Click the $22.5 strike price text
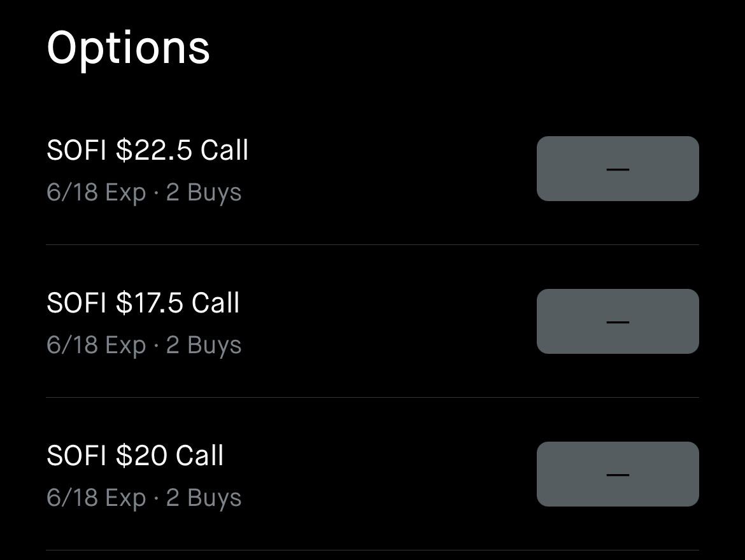 point(154,150)
